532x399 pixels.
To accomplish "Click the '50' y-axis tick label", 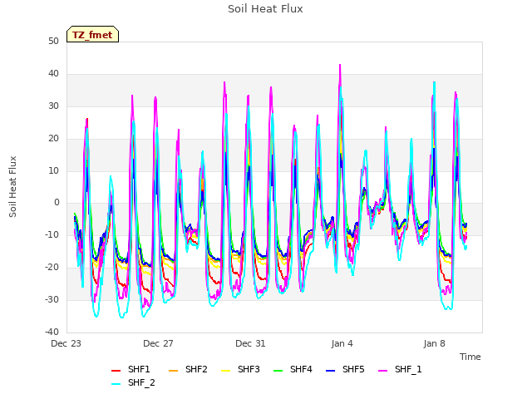I will click(x=53, y=42).
